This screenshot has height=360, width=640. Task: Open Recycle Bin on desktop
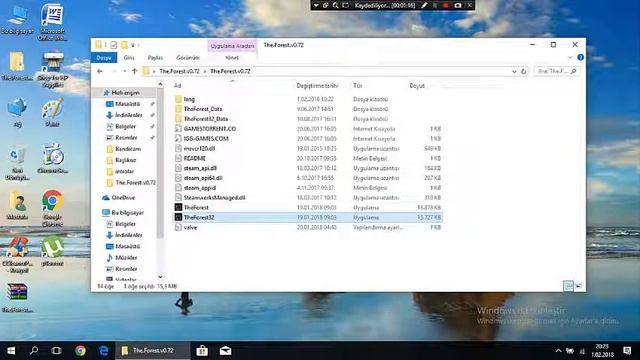pos(17,162)
